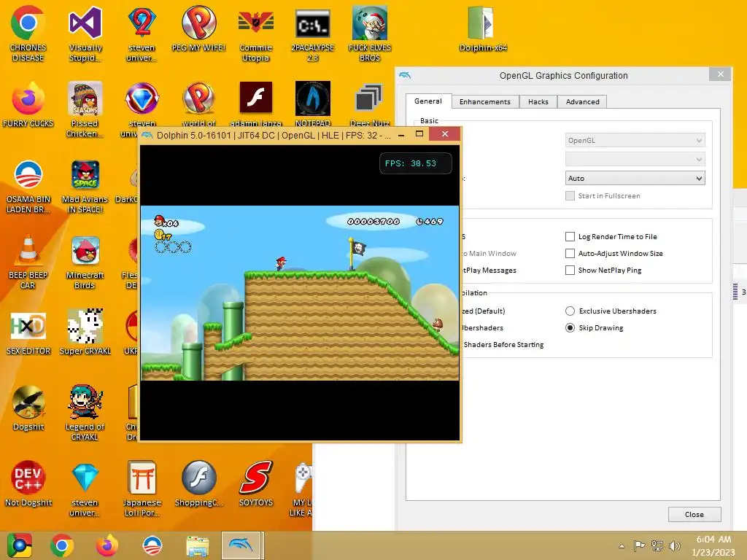Screen dimensions: 747x560
Task: Select Skip Drawing radio button
Action: coord(570,327)
